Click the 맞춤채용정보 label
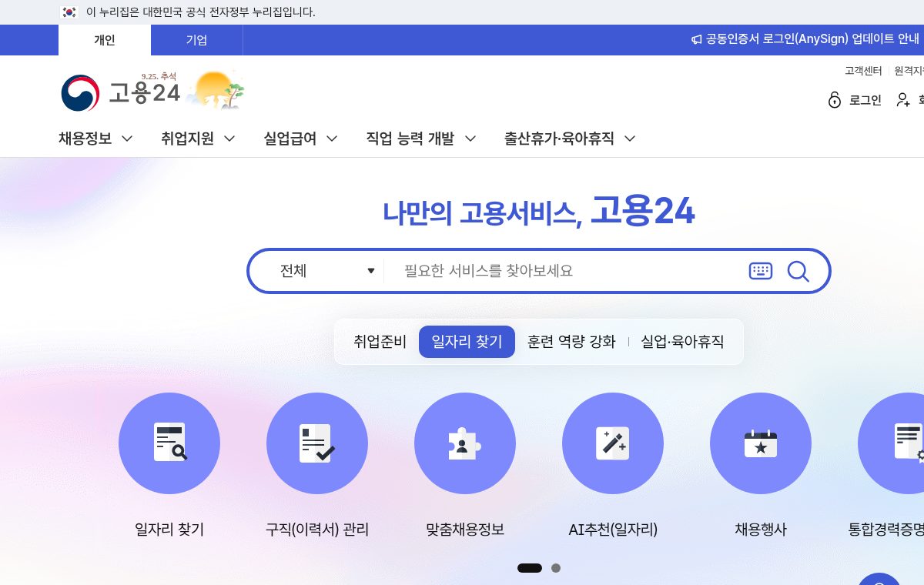 click(x=465, y=530)
